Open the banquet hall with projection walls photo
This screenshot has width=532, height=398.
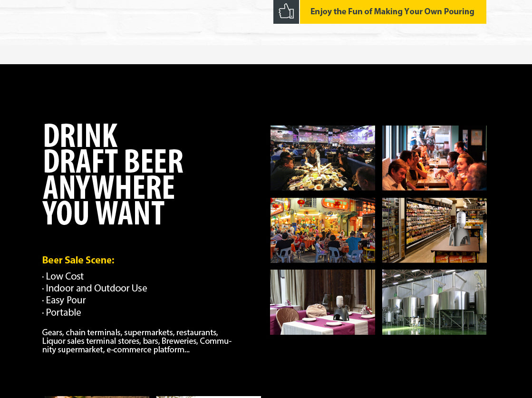pyautogui.click(x=322, y=158)
